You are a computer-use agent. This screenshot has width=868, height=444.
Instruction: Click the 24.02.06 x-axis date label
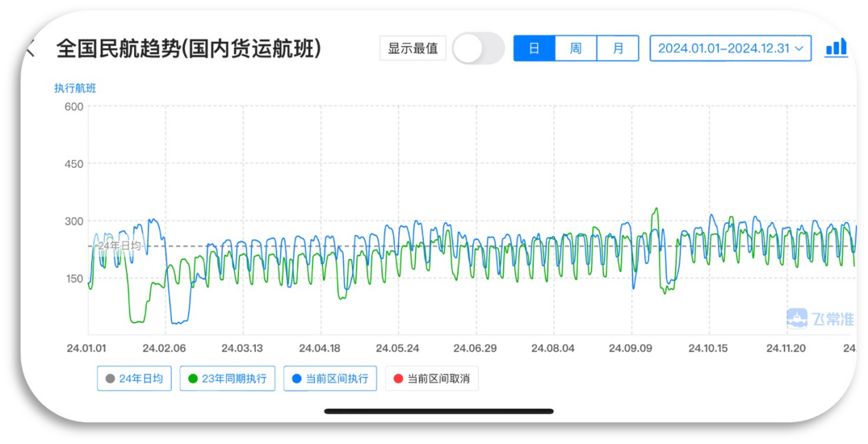pyautogui.click(x=164, y=348)
